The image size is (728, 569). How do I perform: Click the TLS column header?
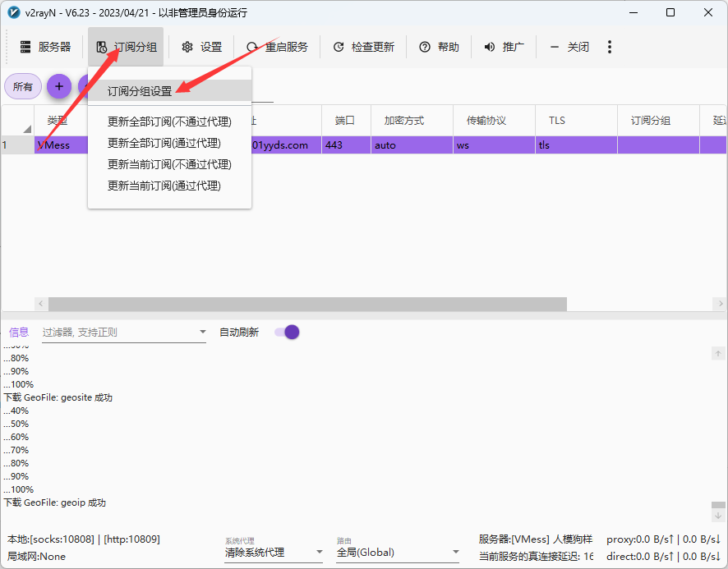point(576,121)
